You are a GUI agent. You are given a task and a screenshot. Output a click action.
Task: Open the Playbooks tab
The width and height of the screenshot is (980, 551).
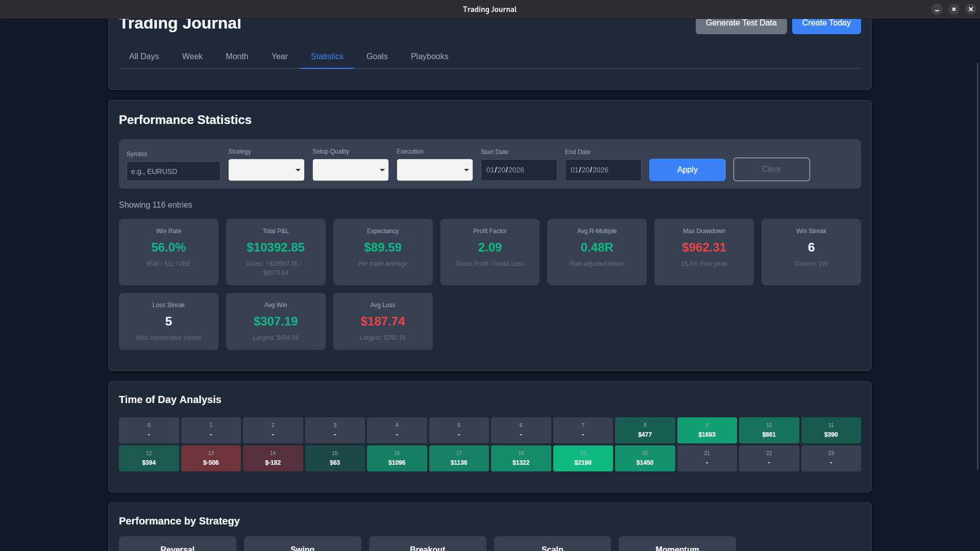tap(429, 57)
